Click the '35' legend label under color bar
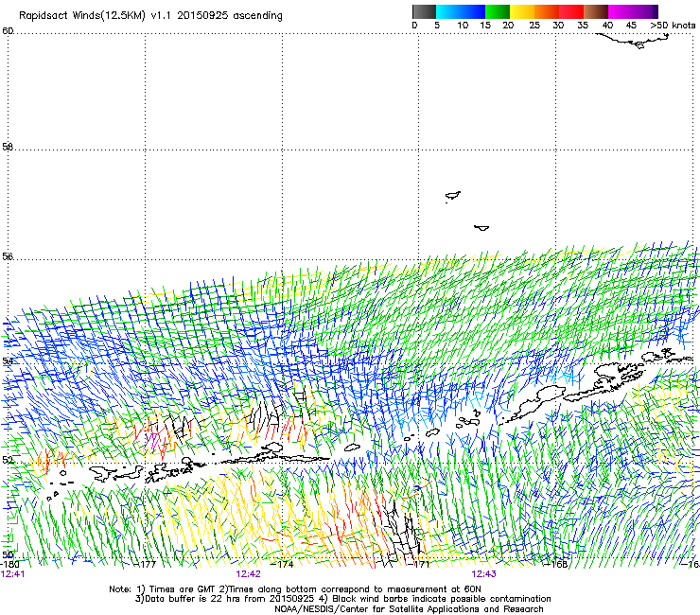700x615 pixels. point(583,26)
